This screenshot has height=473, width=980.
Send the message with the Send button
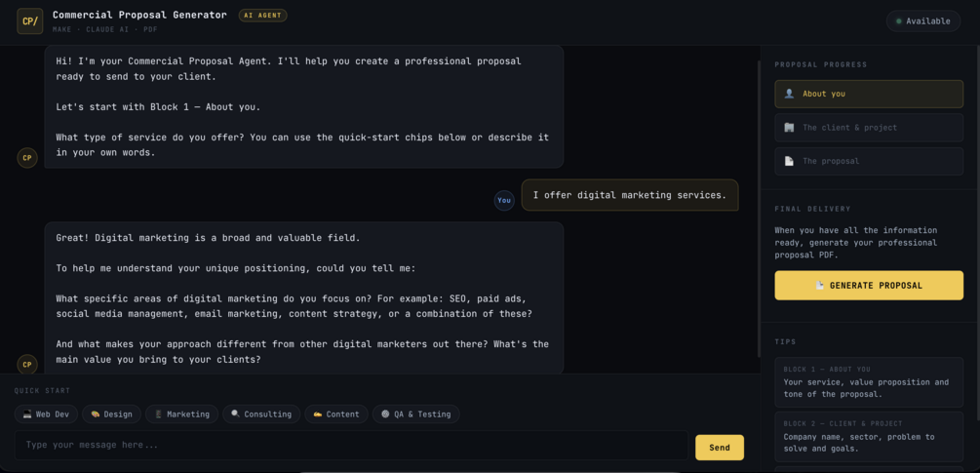(x=720, y=448)
